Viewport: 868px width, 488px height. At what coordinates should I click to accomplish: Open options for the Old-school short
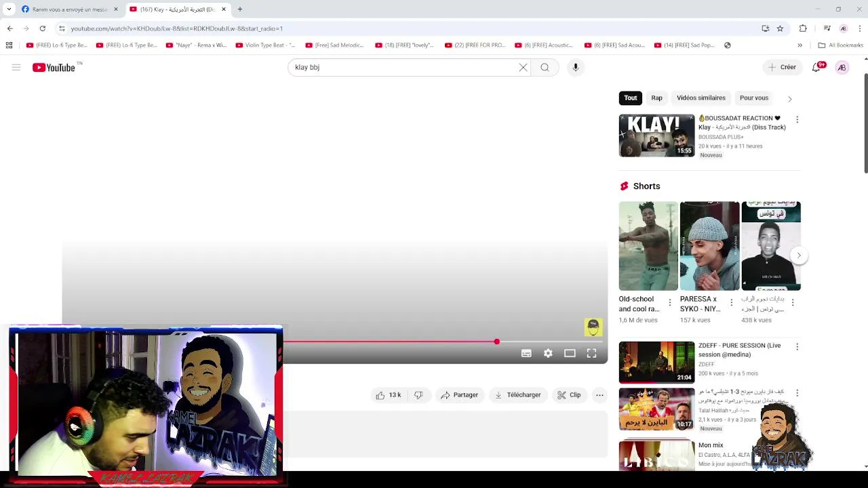(670, 302)
